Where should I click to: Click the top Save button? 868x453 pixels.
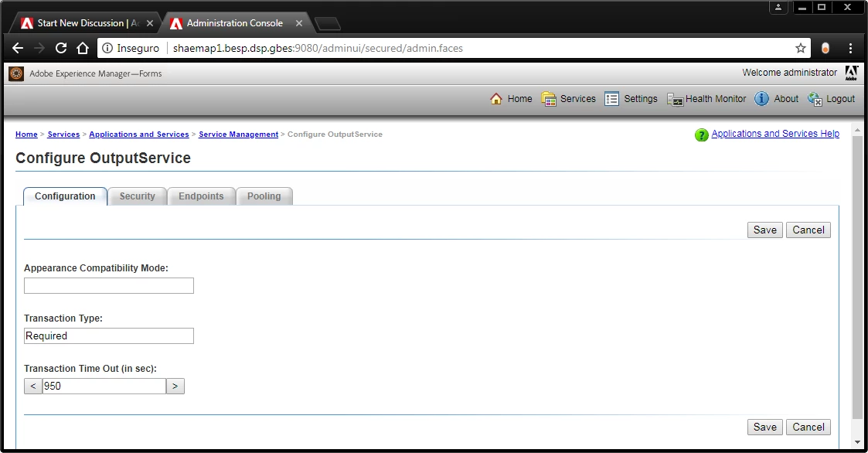(x=765, y=230)
